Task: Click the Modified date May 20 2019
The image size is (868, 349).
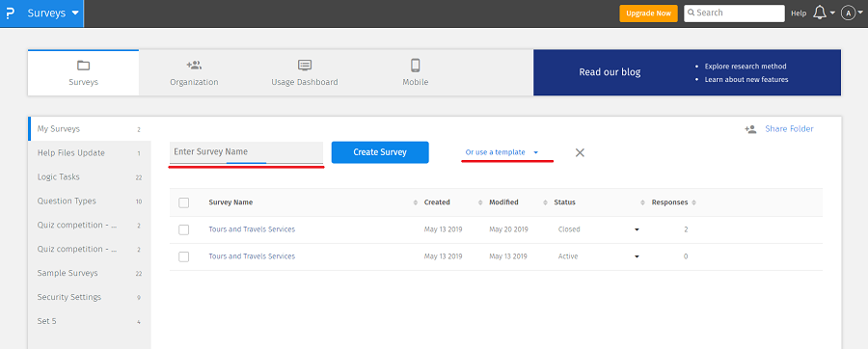Action: pyautogui.click(x=508, y=229)
